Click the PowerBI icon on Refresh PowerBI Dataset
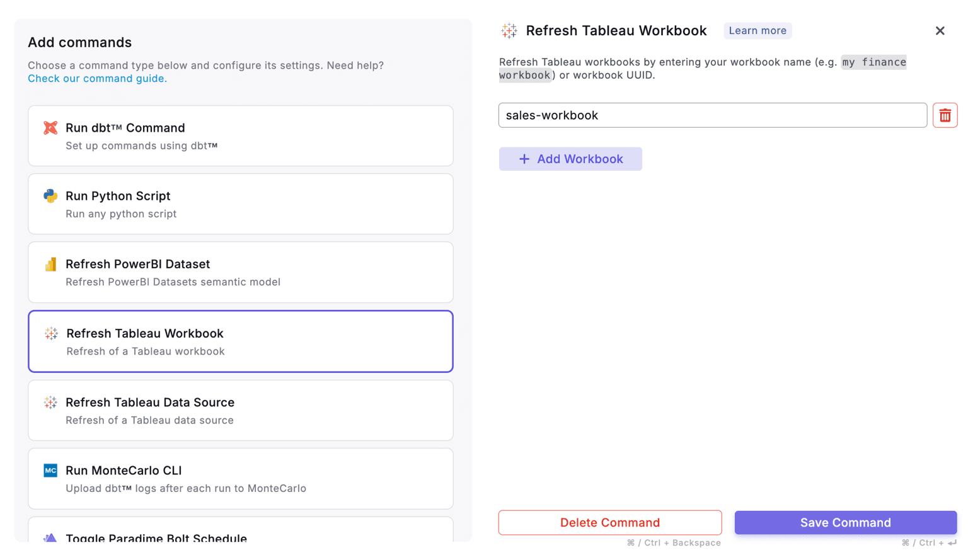Viewport: 968px width, 560px height. coord(50,264)
